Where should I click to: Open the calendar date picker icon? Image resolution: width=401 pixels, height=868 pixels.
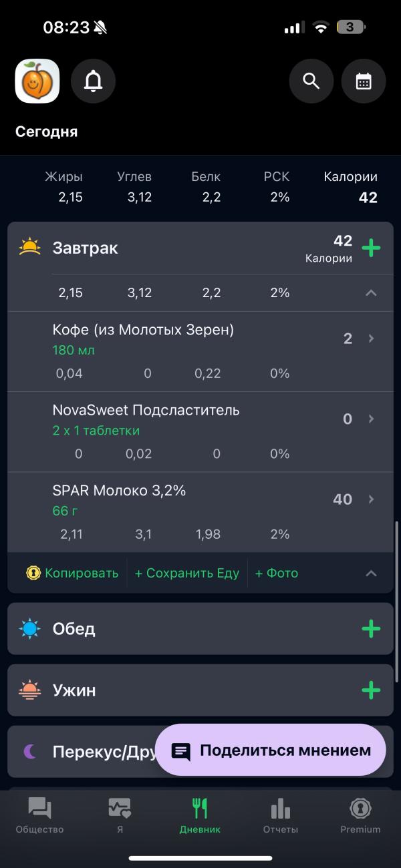click(364, 81)
